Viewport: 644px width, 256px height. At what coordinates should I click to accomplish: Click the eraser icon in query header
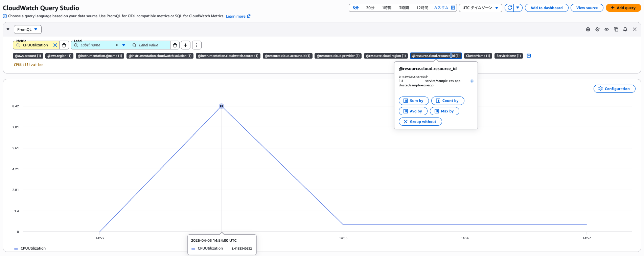(x=597, y=29)
